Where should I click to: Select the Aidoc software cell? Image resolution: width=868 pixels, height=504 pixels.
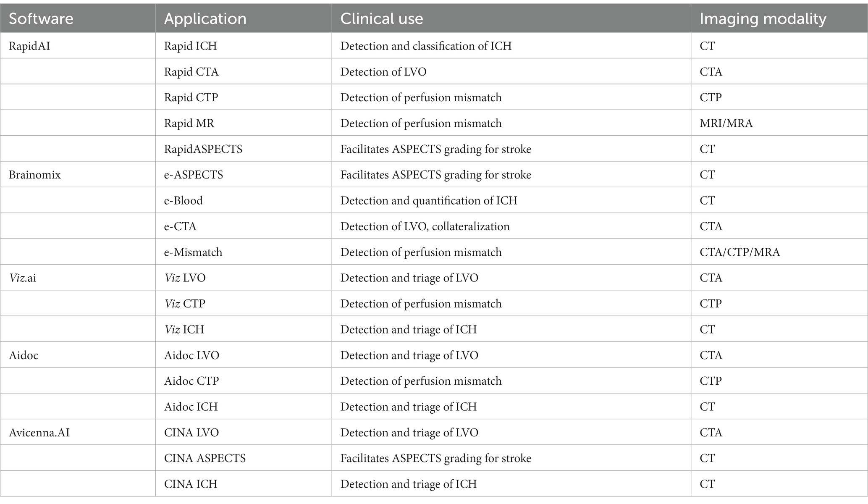point(78,355)
